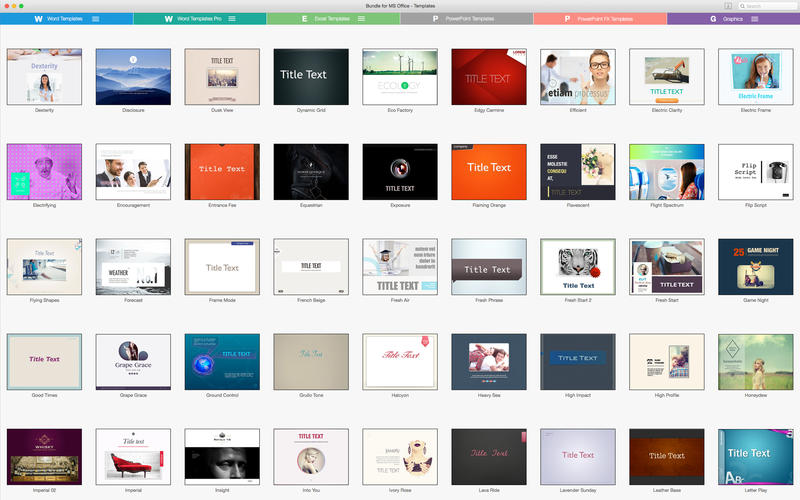Viewport: 800px width, 500px height.
Task: Open the Eco Factory template
Action: click(400, 77)
